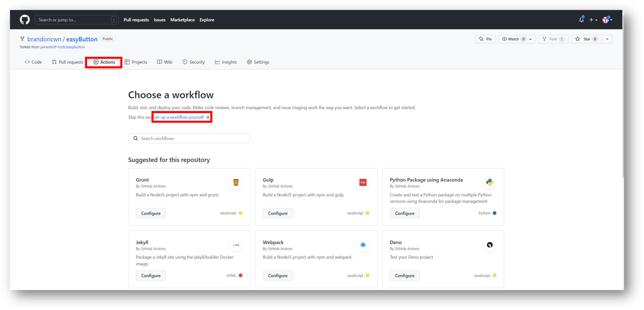Focus the Search workflows field
Image resolution: width=644 pixels, height=310 pixels.
(x=189, y=138)
